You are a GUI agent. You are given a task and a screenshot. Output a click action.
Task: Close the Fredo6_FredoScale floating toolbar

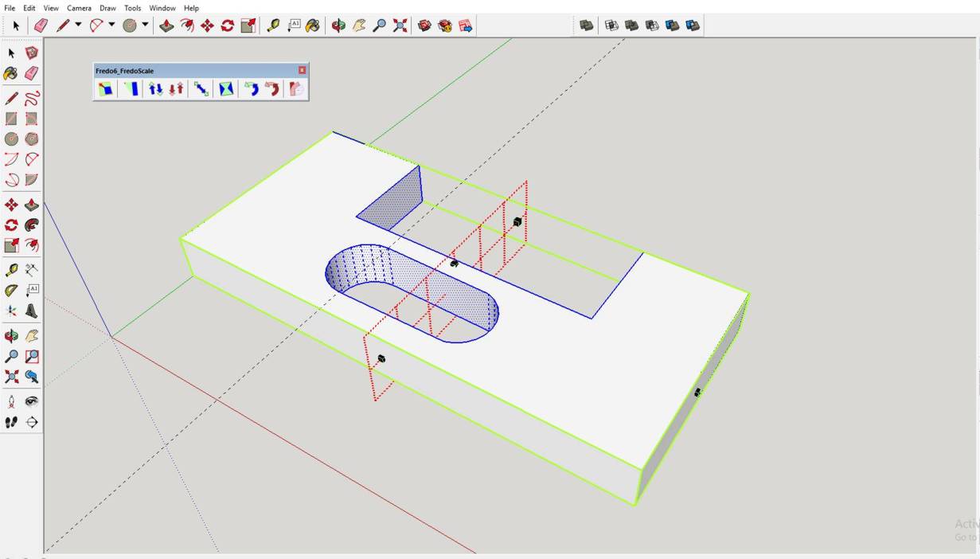302,71
